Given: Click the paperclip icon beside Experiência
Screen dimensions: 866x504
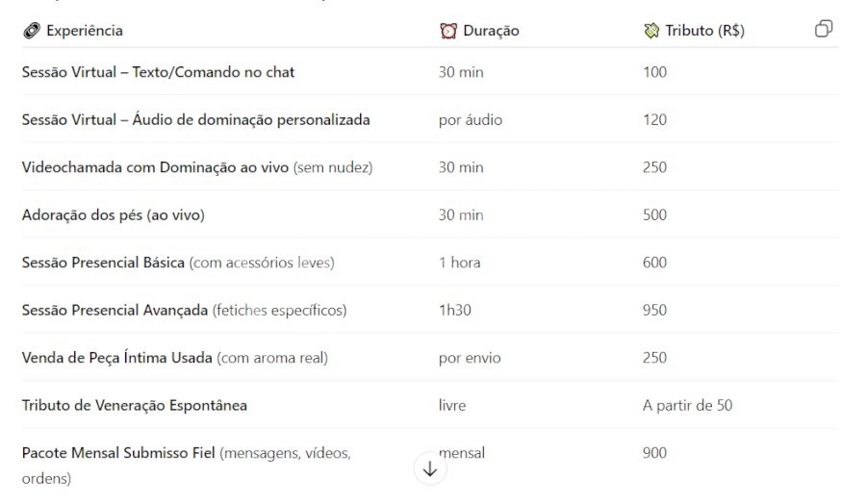Looking at the screenshot, I should 32,31.
